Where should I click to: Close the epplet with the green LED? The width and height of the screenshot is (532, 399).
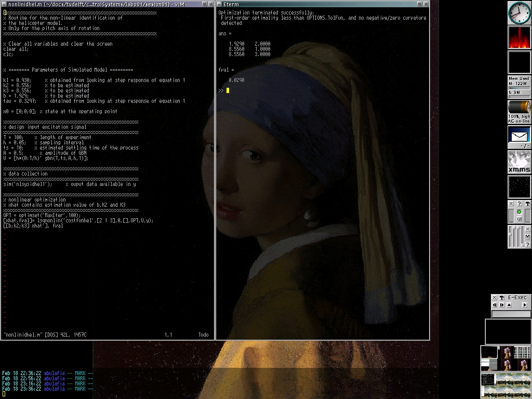(x=511, y=204)
